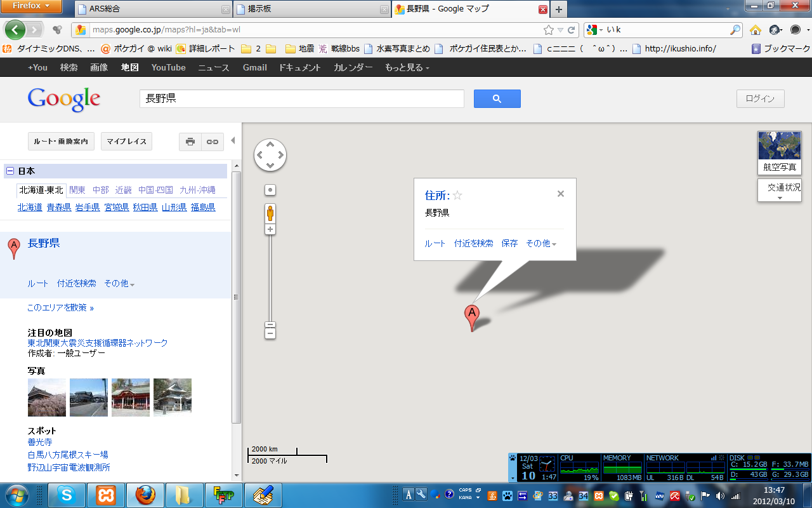Star the 長野県 location in info window
This screenshot has width=812, height=508.
(457, 196)
